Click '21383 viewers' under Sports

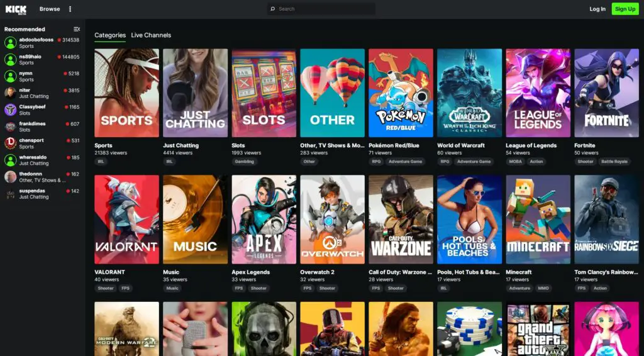(111, 153)
